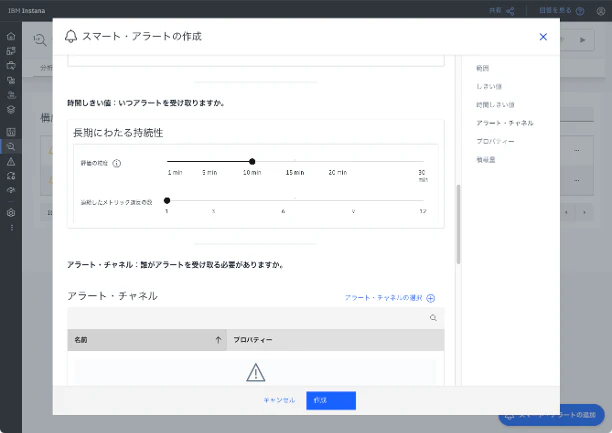Click the plus icon beside アラート・チャネルの選択
The image size is (612, 433).
pyautogui.click(x=431, y=298)
